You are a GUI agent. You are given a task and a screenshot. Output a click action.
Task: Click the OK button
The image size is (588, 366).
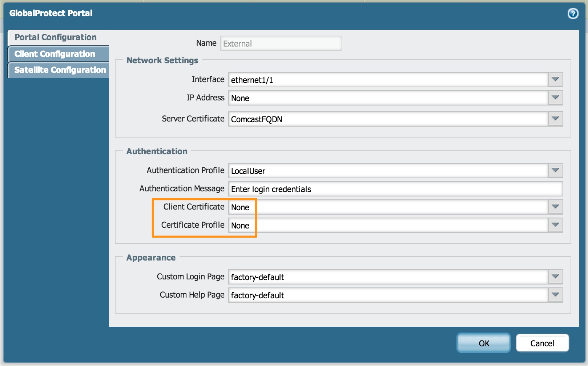click(x=483, y=343)
